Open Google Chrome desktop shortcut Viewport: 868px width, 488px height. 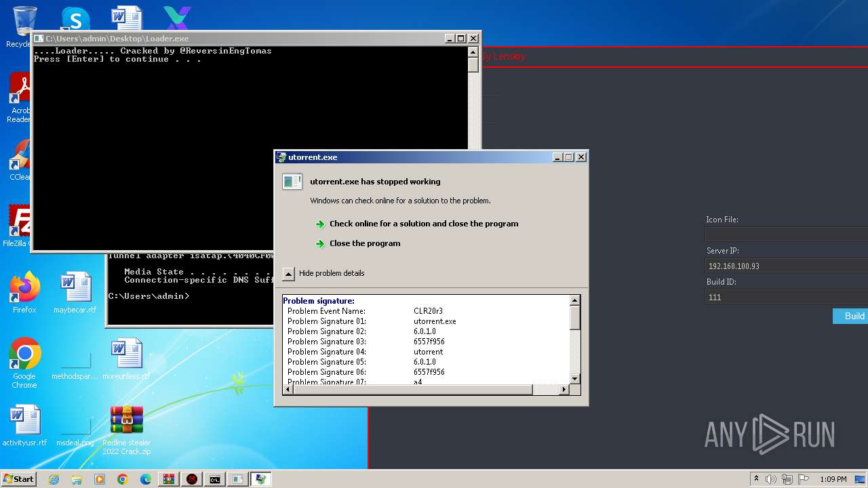[24, 363]
